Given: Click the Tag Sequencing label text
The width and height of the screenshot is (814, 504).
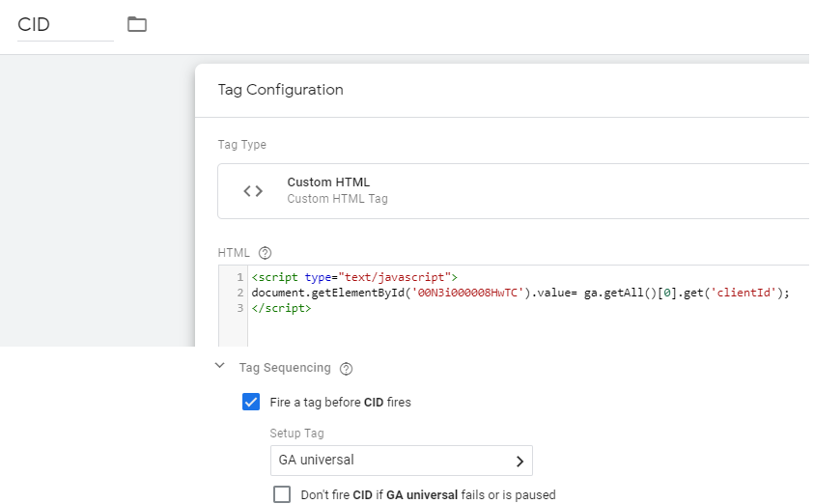Looking at the screenshot, I should 285,368.
